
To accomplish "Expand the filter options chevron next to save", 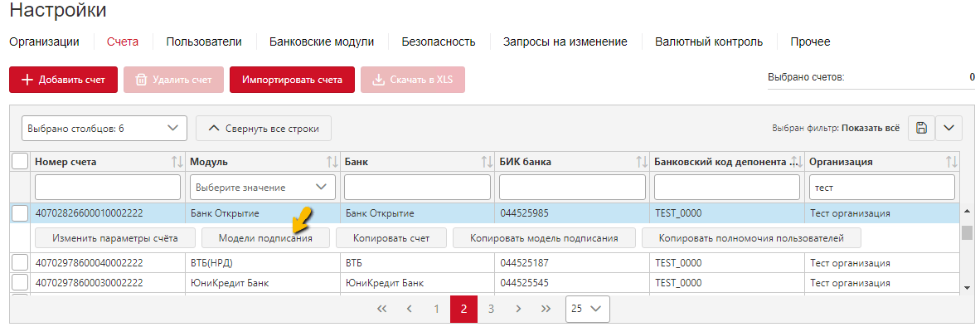I will pyautogui.click(x=948, y=128).
